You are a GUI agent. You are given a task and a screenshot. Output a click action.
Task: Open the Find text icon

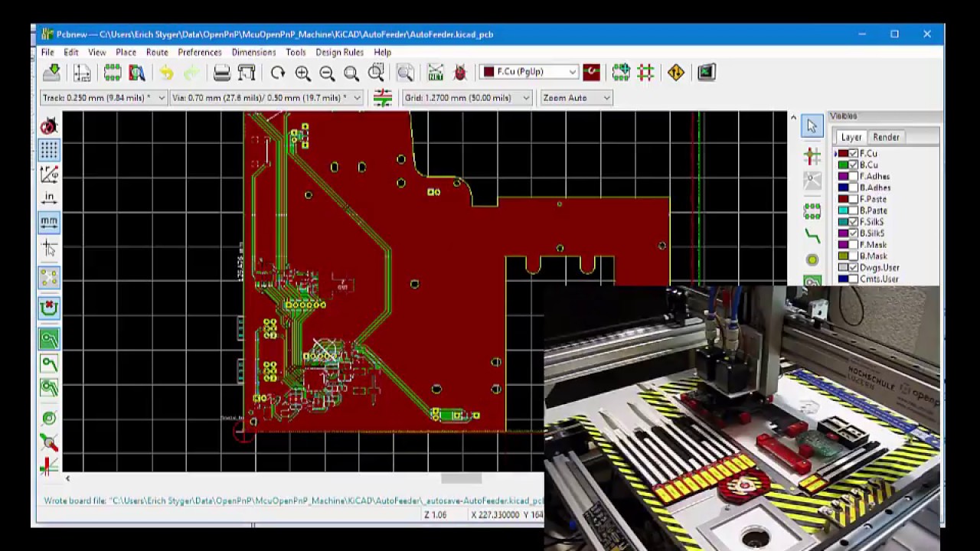(x=405, y=73)
